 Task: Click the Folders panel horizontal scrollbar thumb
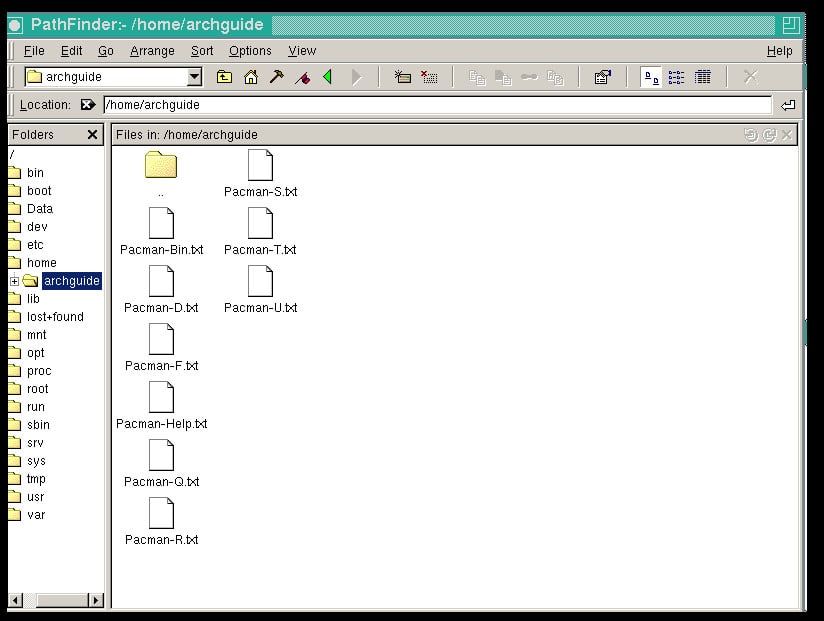pos(62,600)
